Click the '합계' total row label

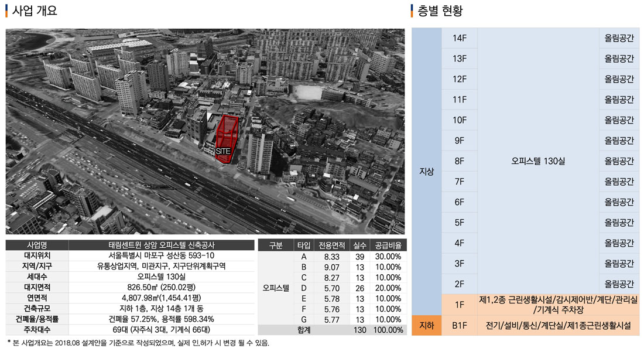coord(304,330)
